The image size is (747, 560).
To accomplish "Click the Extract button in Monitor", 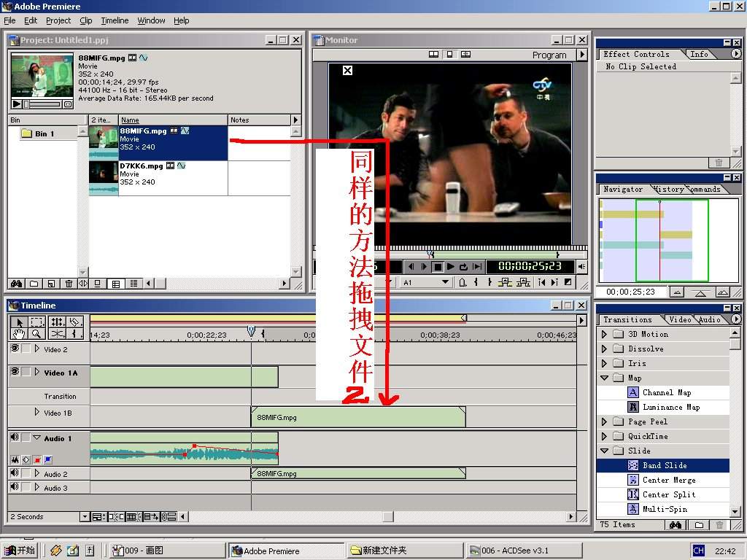I will point(523,282).
